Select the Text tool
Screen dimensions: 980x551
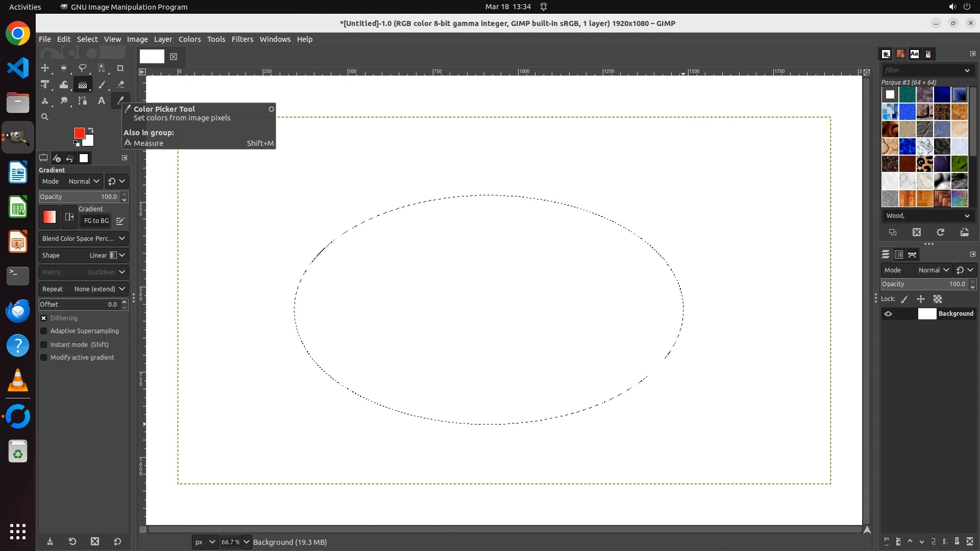point(102,101)
